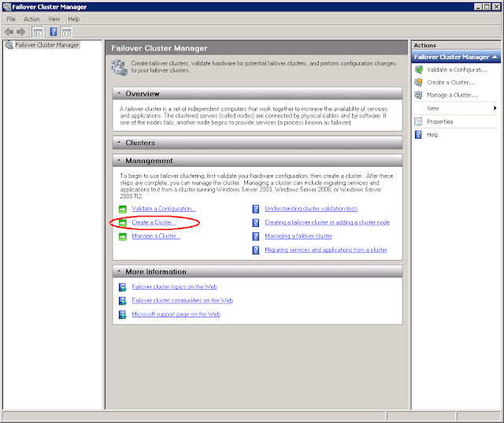Open the Validate a Configuration link

tap(164, 209)
